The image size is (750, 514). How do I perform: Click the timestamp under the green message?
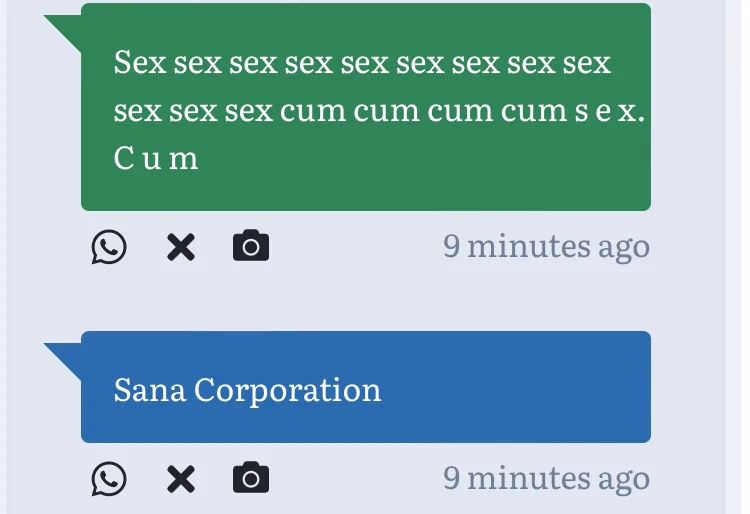pos(546,246)
